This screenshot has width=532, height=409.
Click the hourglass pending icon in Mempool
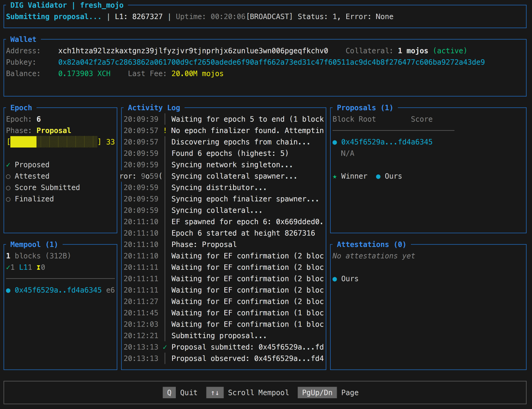(39, 267)
